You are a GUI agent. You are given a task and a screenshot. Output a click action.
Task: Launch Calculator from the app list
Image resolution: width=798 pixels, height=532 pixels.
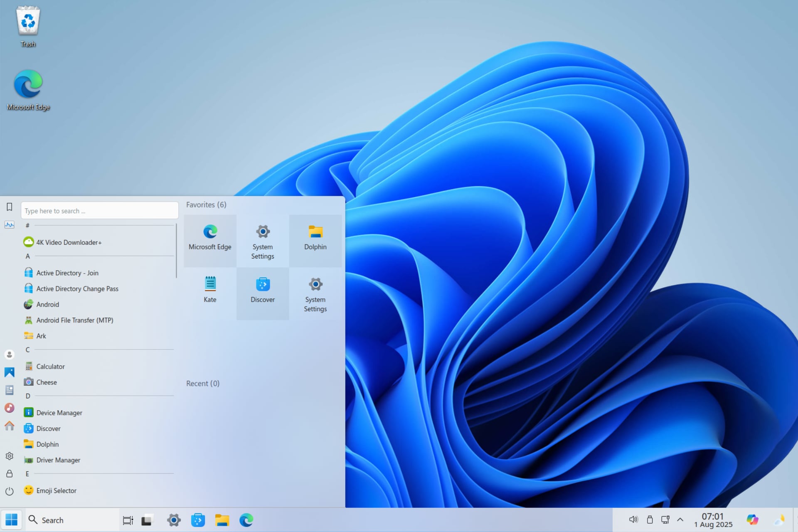point(50,366)
